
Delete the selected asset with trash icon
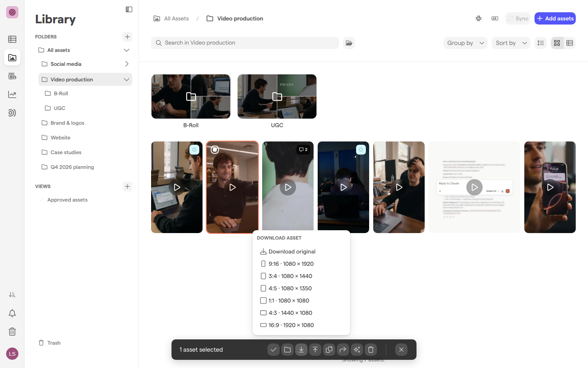tap(371, 350)
